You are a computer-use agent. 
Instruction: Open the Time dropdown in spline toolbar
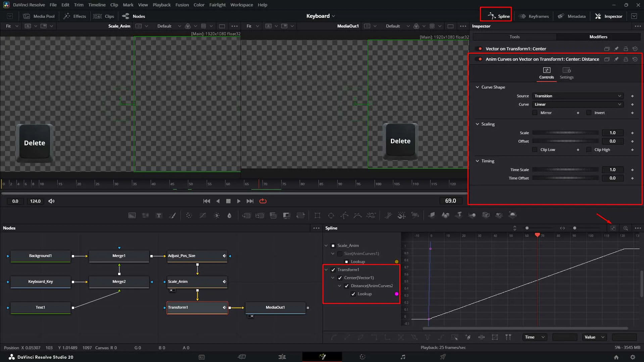click(535, 337)
